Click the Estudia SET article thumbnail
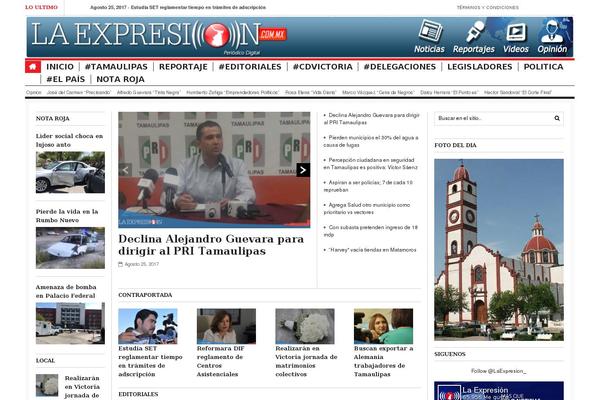Viewport: 600px width, 400px height. 148,326
